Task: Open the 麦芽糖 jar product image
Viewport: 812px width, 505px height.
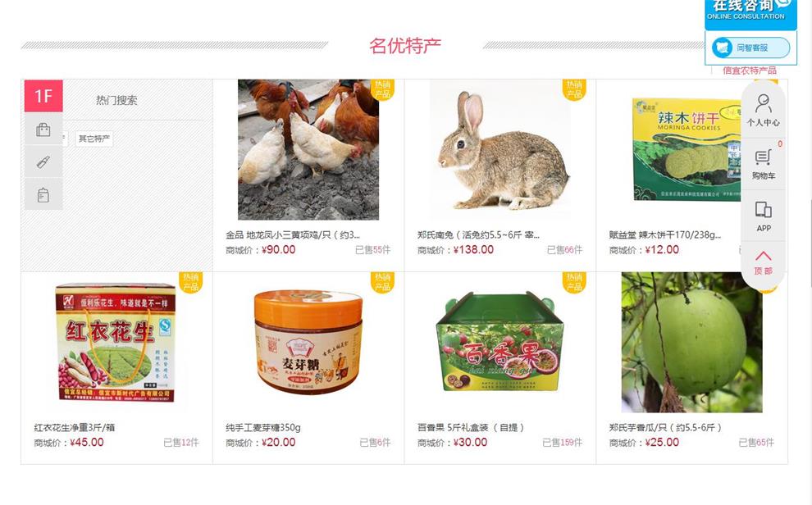Action: click(308, 342)
